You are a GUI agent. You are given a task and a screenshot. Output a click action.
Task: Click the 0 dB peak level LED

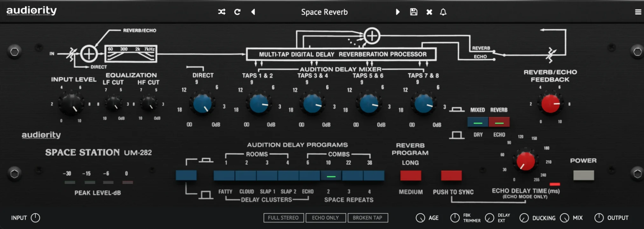tap(128, 182)
